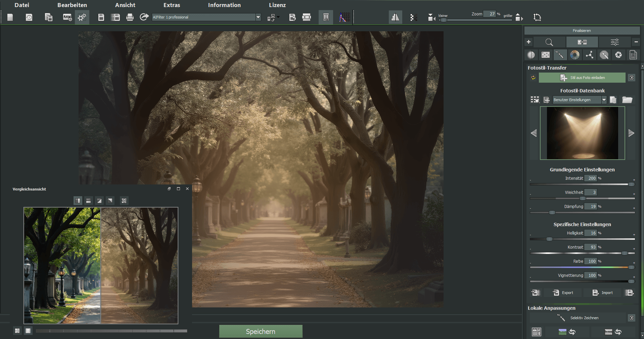This screenshot has width=644, height=339.
Task: Click the histogram display icon
Action: tap(344, 17)
